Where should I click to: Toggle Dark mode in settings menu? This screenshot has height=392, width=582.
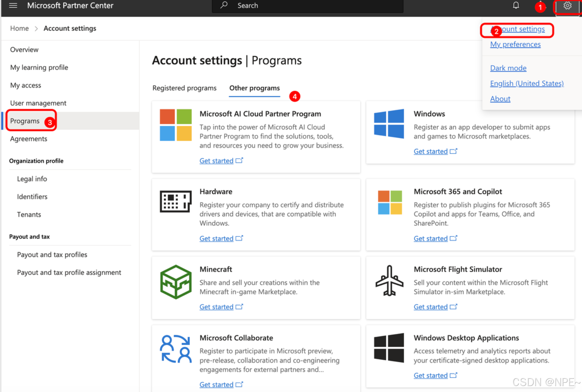[508, 68]
